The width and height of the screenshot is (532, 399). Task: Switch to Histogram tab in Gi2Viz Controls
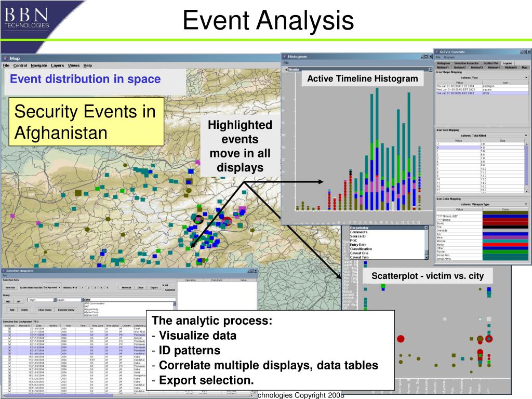coord(444,63)
